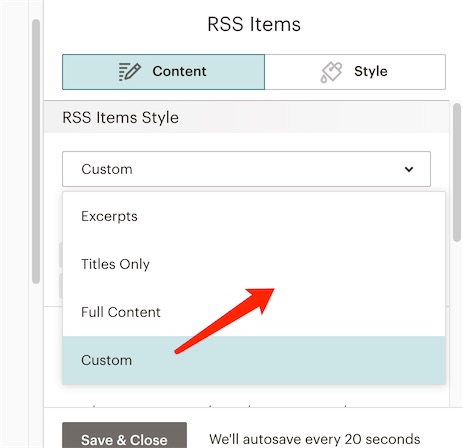Click the word Custom in the dropdown field
Viewport: 463px width, 448px height.
tap(107, 169)
